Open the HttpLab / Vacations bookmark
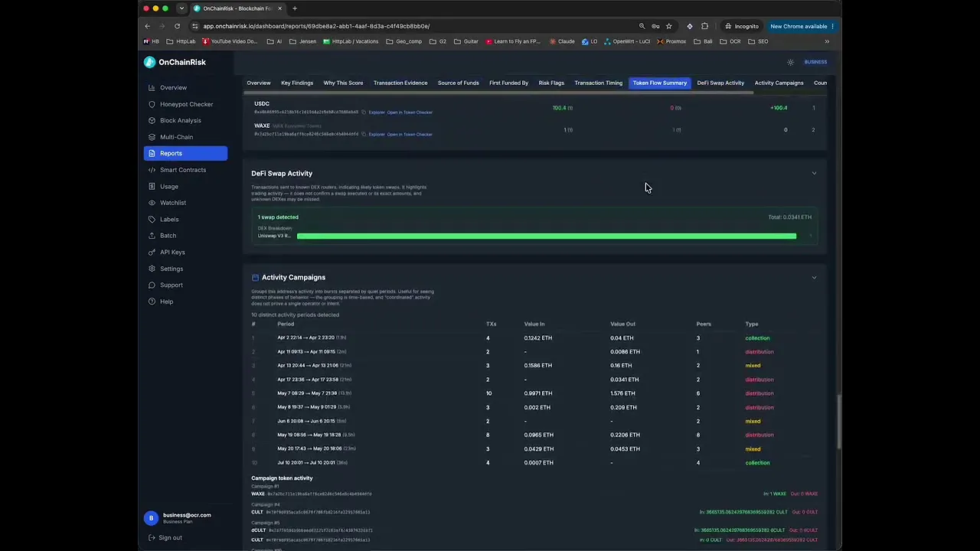This screenshot has width=980, height=551. point(351,41)
